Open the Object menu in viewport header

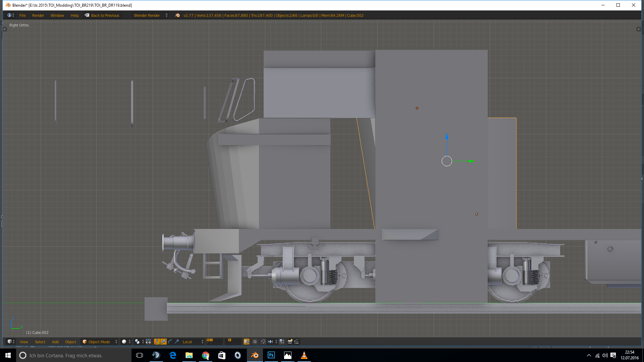(x=70, y=342)
